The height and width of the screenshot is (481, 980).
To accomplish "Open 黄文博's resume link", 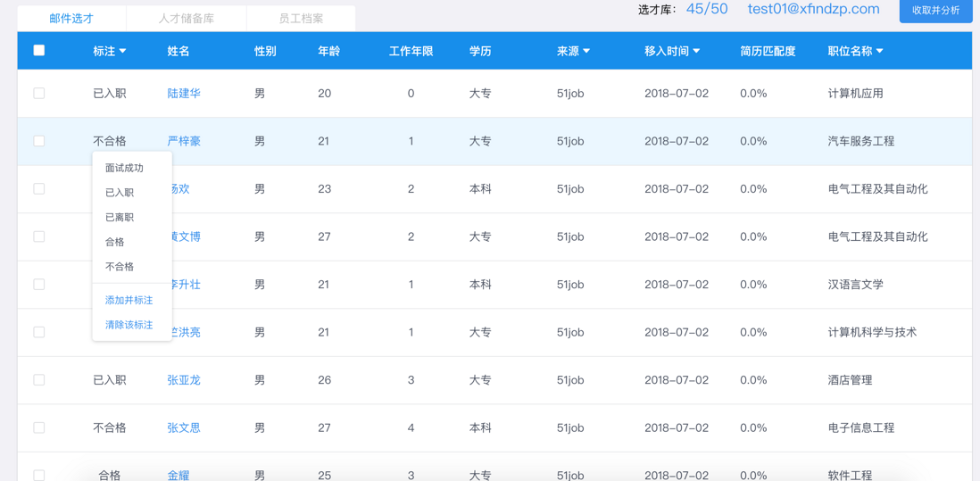I will click(187, 236).
